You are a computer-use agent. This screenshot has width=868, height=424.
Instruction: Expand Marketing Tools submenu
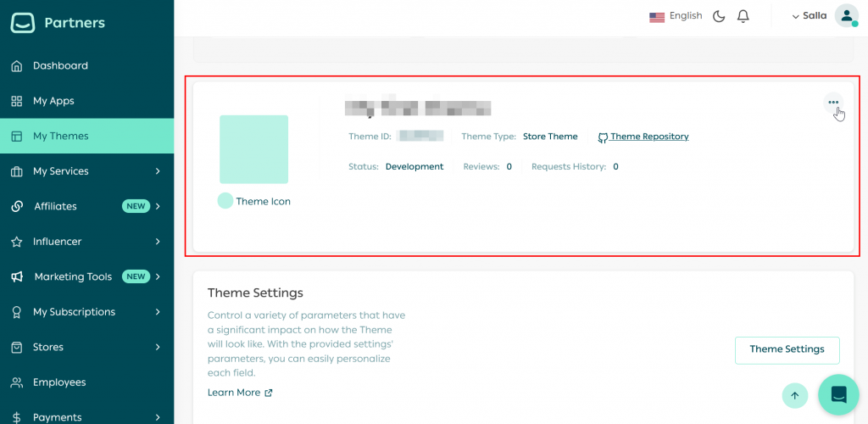(86, 276)
